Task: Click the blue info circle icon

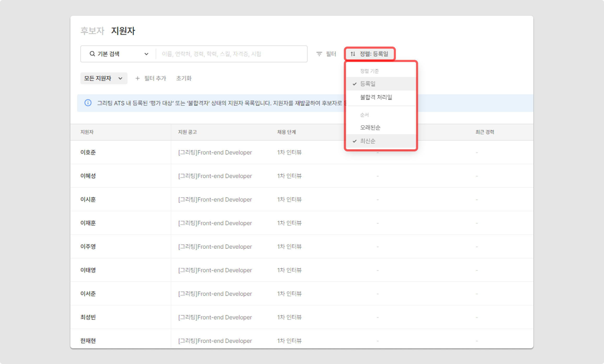Action: point(88,103)
